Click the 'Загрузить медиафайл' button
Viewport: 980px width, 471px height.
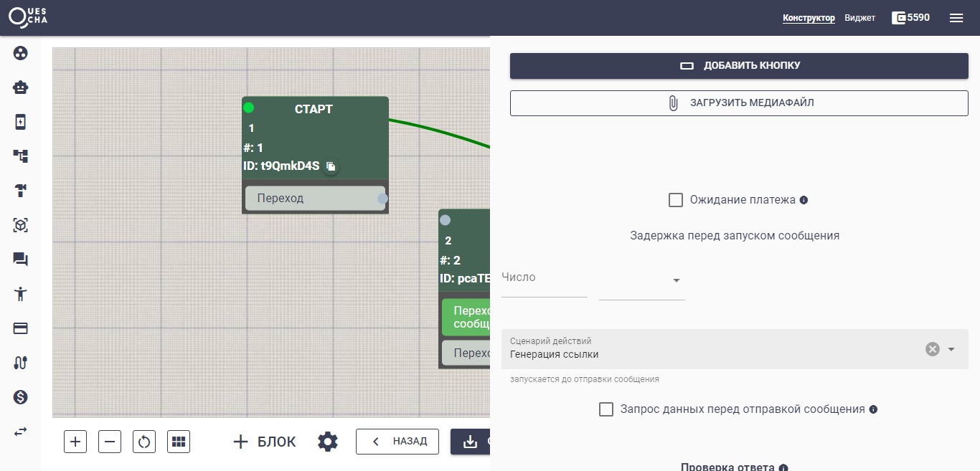[x=739, y=103]
